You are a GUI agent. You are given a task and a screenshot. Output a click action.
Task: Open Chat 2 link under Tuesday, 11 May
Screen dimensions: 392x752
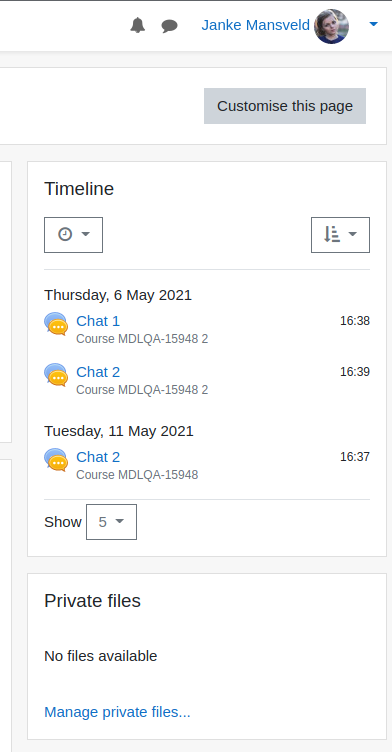click(x=98, y=457)
